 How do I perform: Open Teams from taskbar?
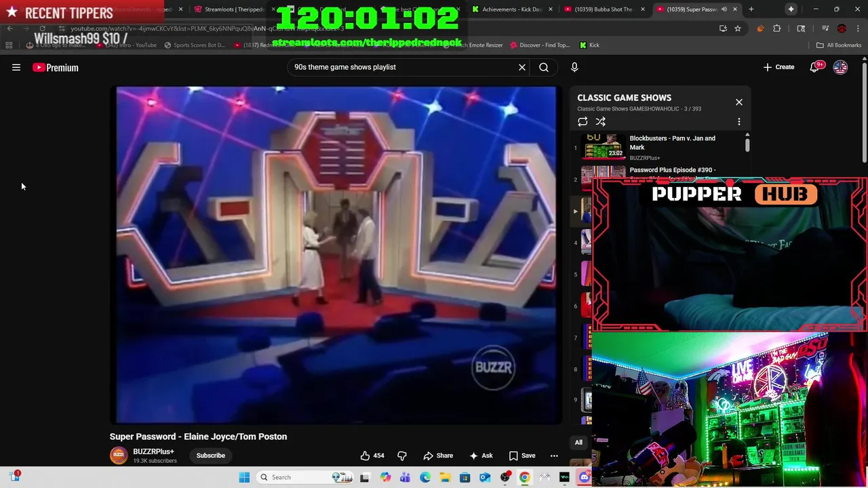[405, 477]
